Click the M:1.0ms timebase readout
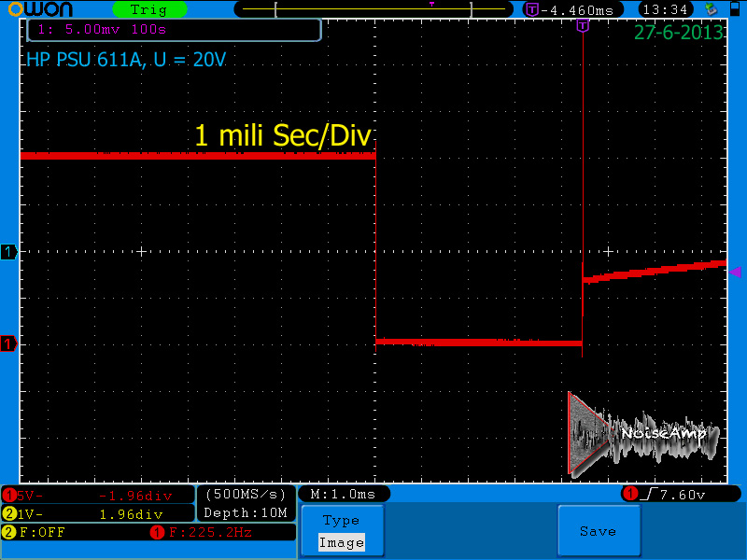The width and height of the screenshot is (747, 560). (344, 495)
